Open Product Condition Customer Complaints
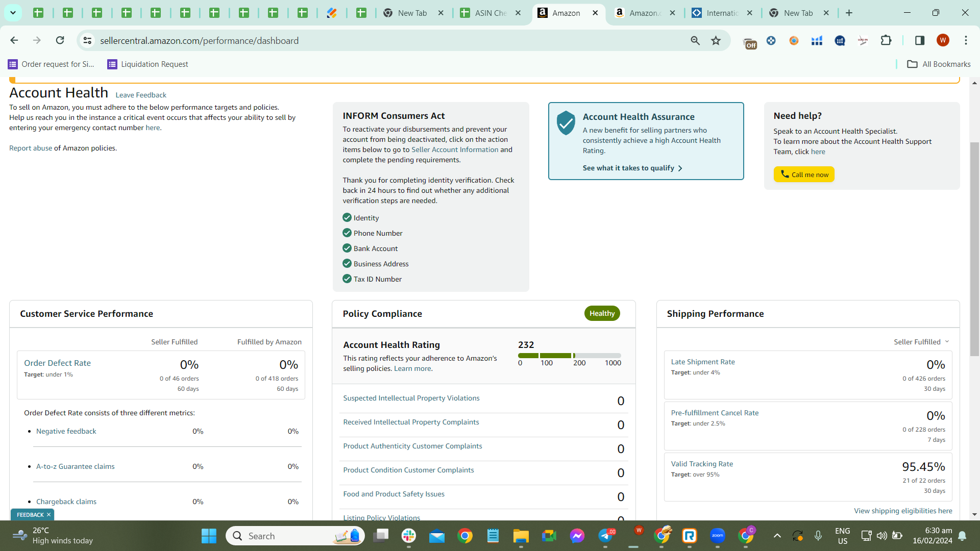Image resolution: width=980 pixels, height=551 pixels. 408,470
